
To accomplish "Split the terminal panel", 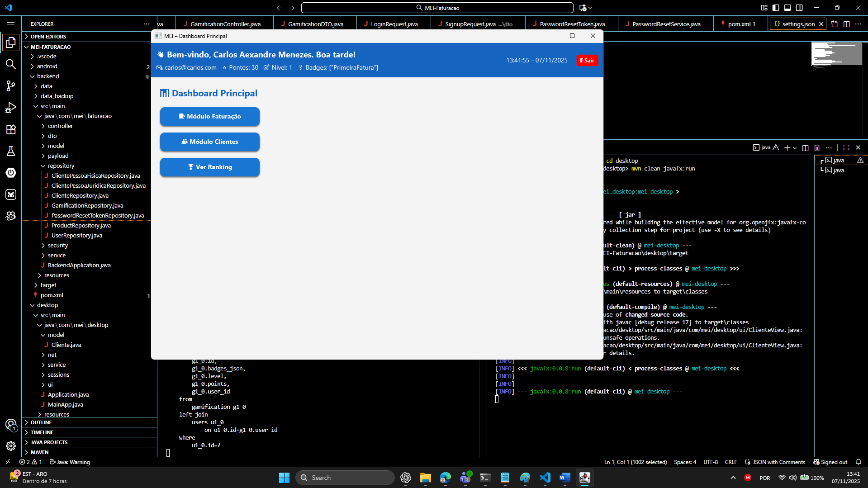I will [x=805, y=148].
